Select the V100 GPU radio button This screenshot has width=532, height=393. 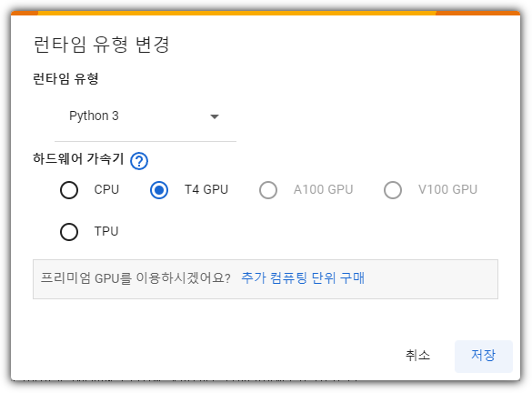pos(393,190)
